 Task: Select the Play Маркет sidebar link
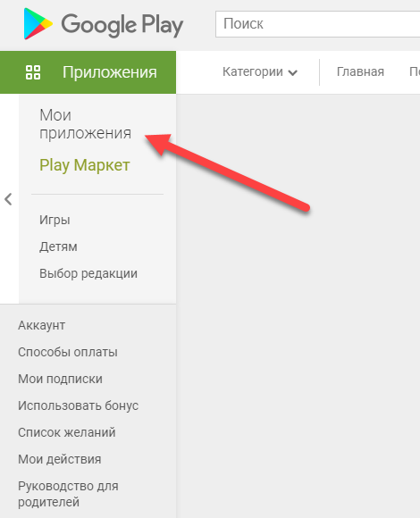85,165
